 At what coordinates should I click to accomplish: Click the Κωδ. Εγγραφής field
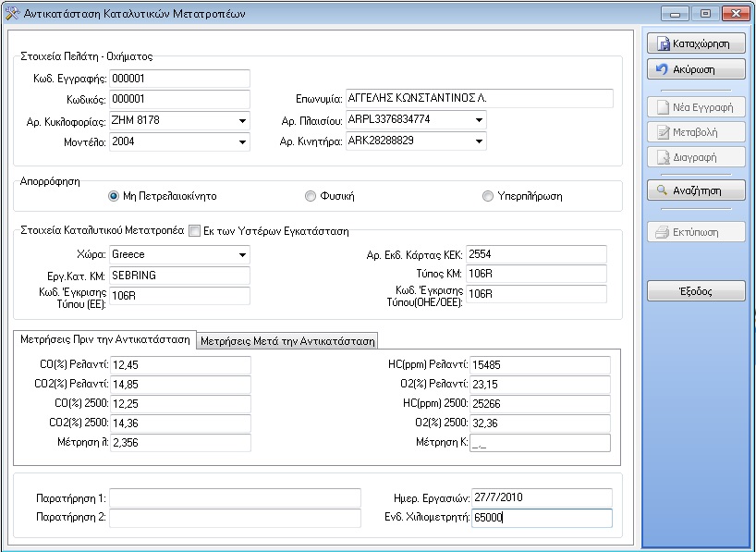(179, 79)
